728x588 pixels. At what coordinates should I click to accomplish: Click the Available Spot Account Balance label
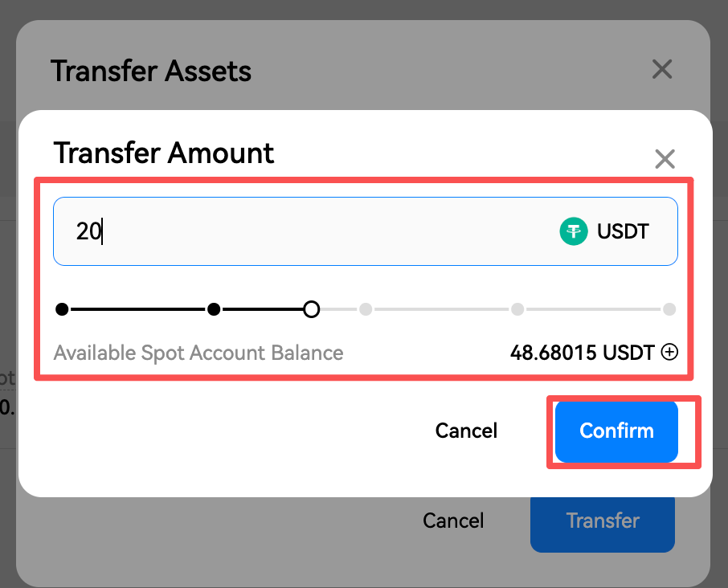coord(198,353)
